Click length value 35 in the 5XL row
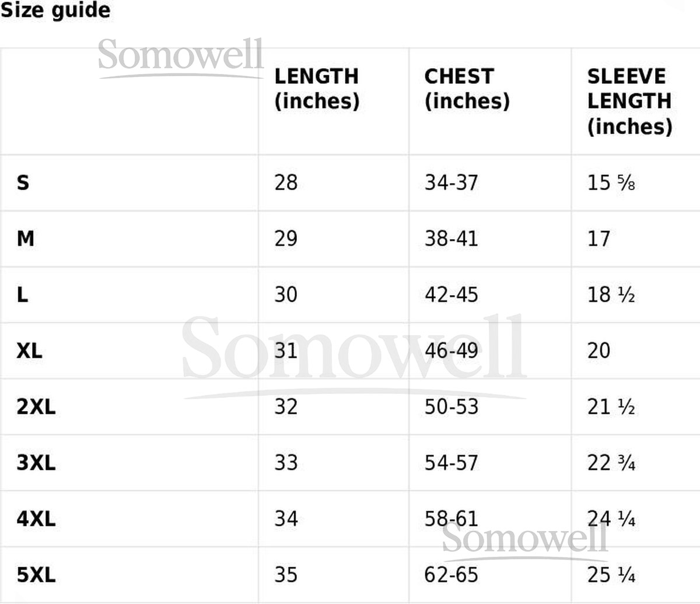 pyautogui.click(x=286, y=575)
